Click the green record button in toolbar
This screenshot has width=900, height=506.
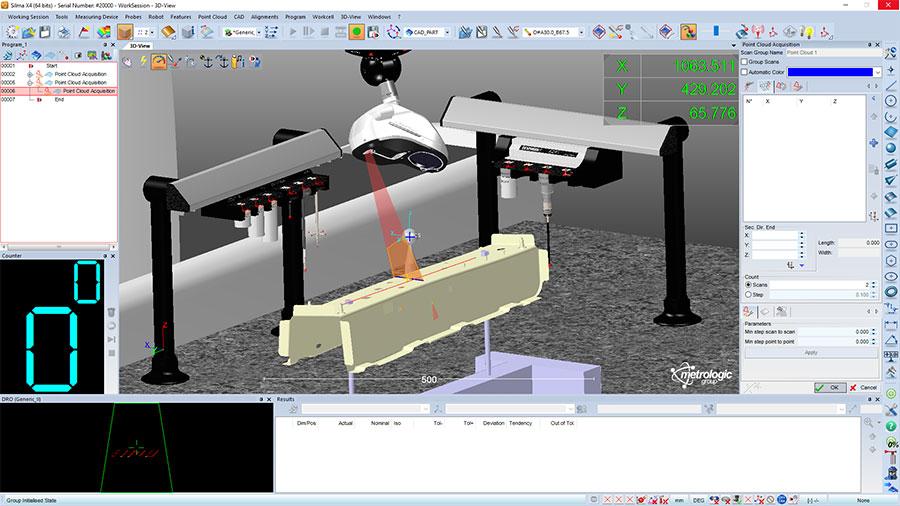coord(356,32)
